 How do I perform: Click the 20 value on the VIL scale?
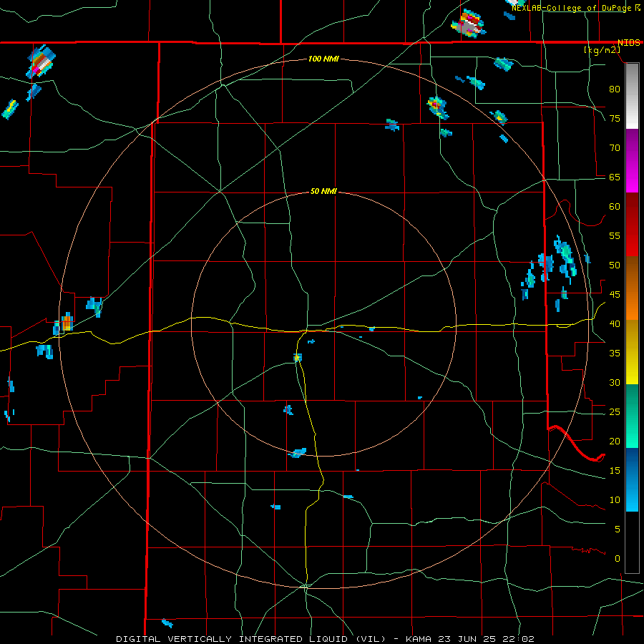click(615, 441)
